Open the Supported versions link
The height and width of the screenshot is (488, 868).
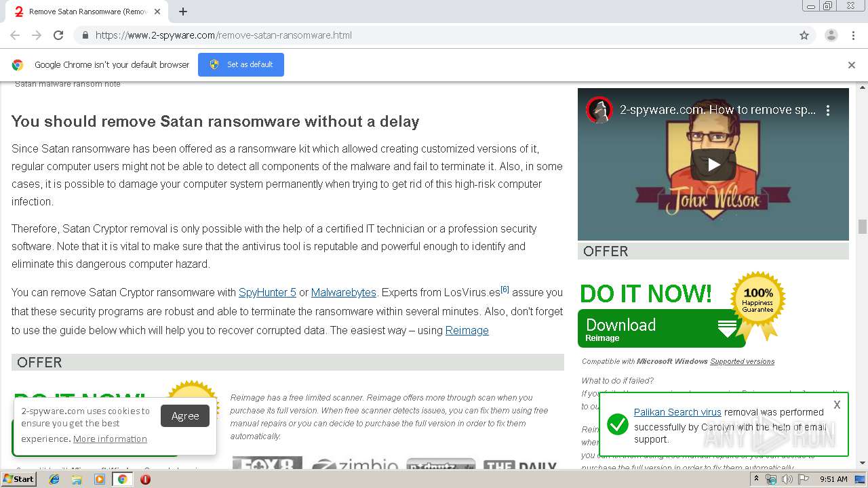[x=742, y=362]
